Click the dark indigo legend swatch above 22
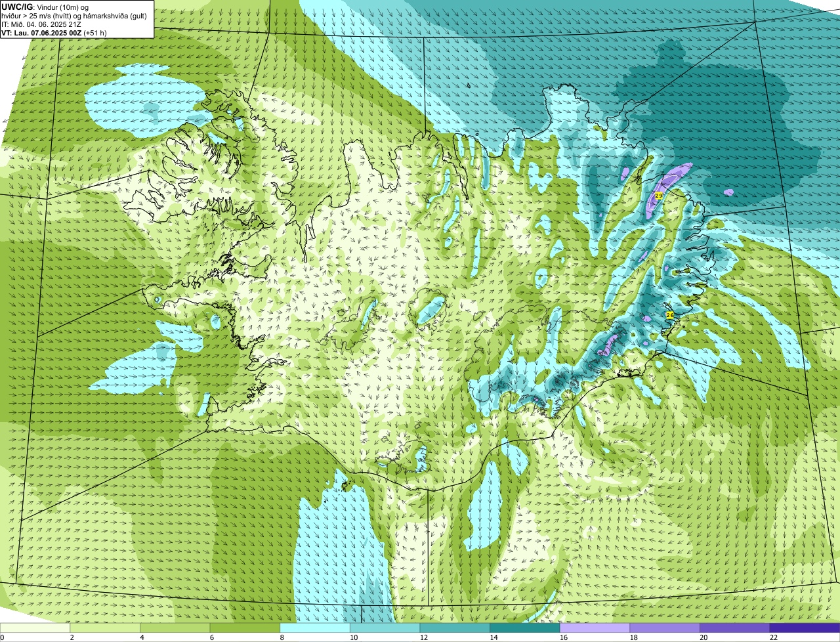This screenshot has height=642, width=840. [x=805, y=628]
